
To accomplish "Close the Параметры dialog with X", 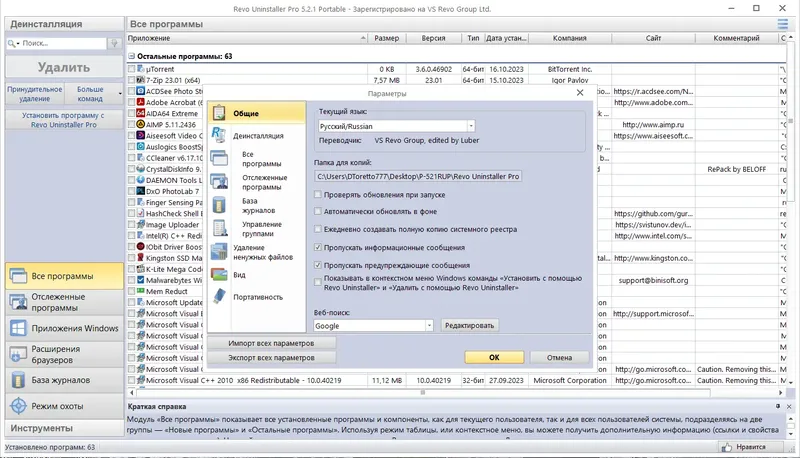I will coord(580,93).
